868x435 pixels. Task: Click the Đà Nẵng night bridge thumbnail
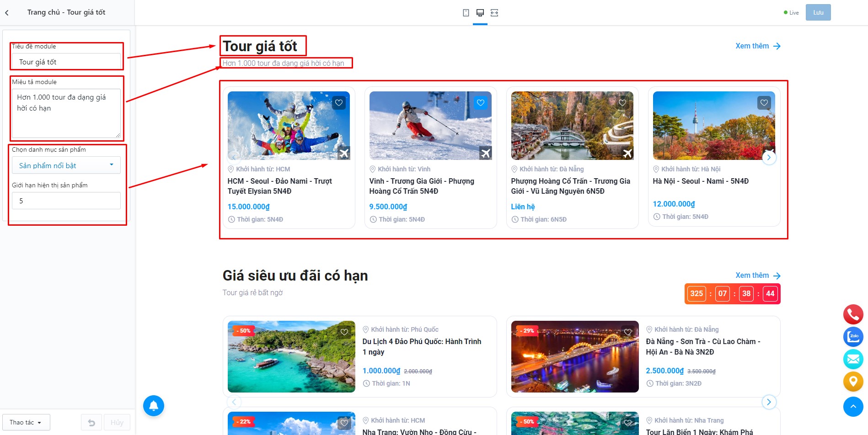click(x=575, y=356)
